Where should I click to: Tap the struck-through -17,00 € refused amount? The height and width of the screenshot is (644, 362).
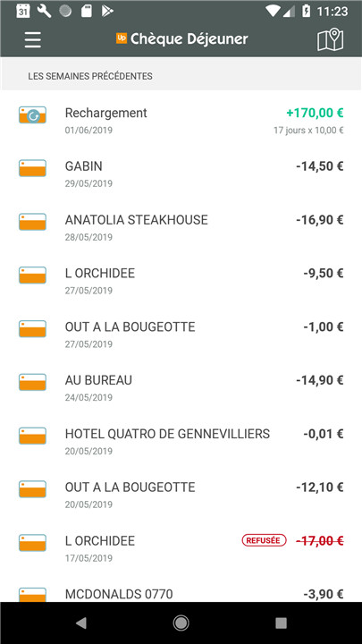(319, 541)
